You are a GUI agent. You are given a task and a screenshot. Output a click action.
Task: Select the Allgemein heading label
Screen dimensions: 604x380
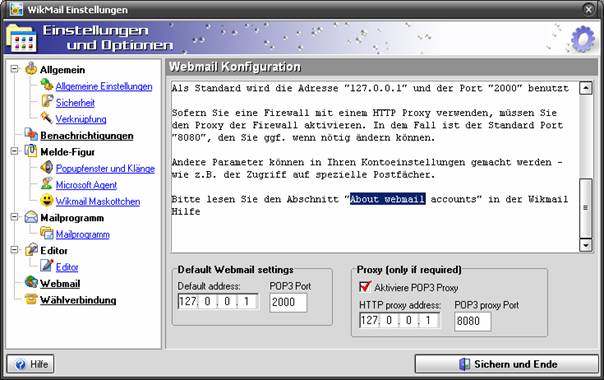tap(62, 70)
